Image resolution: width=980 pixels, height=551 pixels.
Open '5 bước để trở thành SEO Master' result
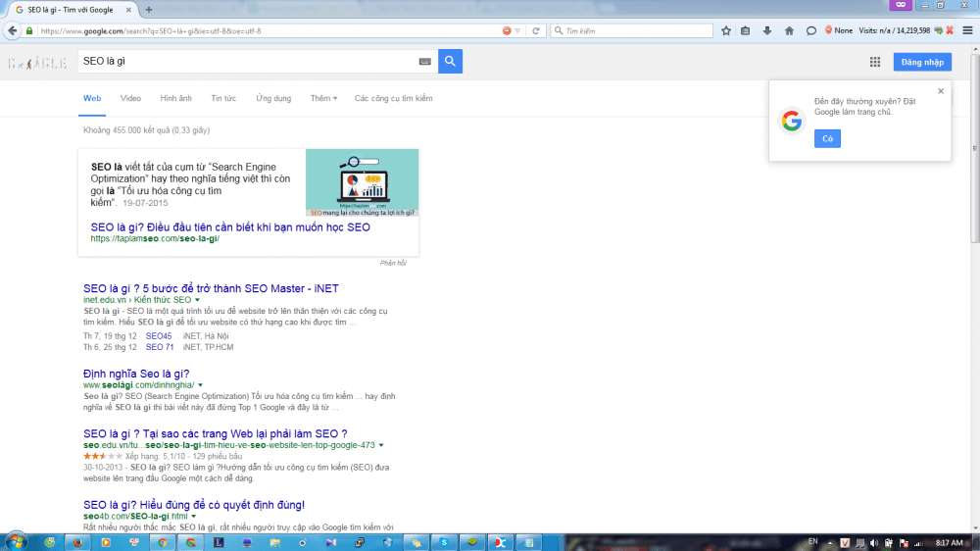[x=211, y=288]
